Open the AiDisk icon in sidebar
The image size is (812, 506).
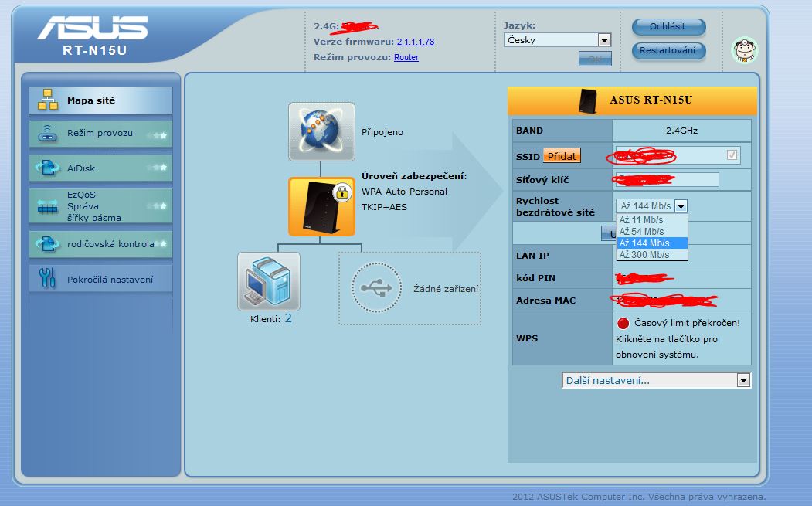coord(48,168)
